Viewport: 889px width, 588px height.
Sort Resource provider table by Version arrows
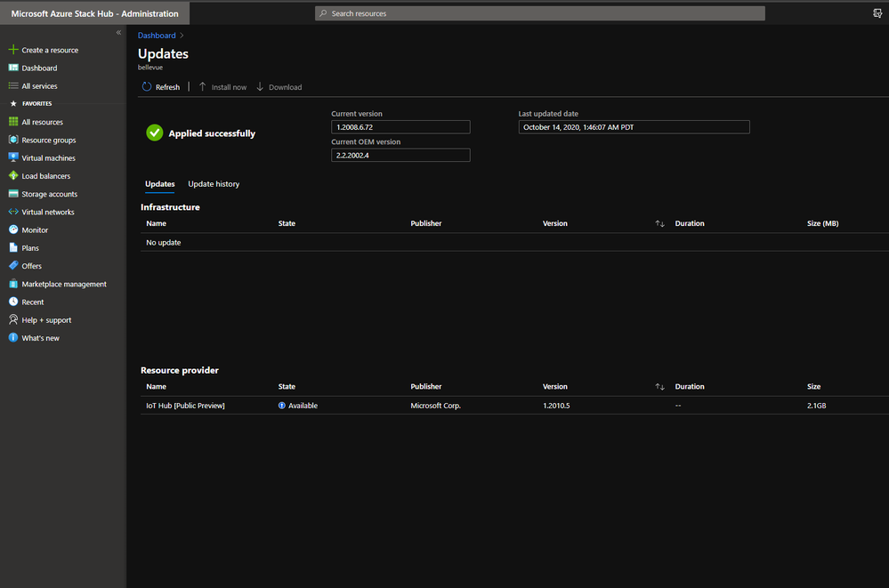(659, 387)
